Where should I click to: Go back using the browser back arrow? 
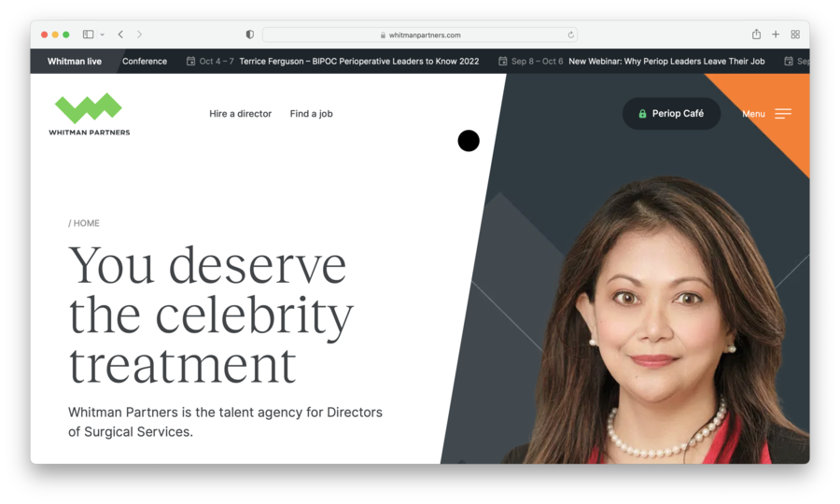(120, 35)
